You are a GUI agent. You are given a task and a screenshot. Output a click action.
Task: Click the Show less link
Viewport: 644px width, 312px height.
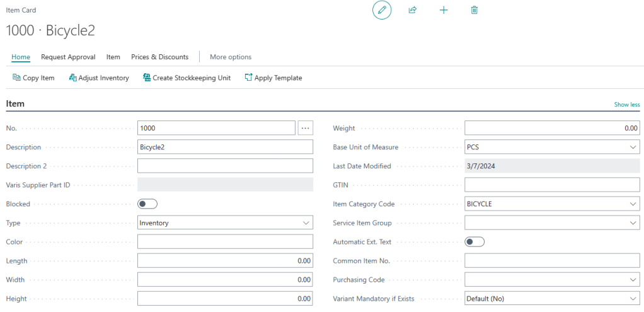coord(626,105)
